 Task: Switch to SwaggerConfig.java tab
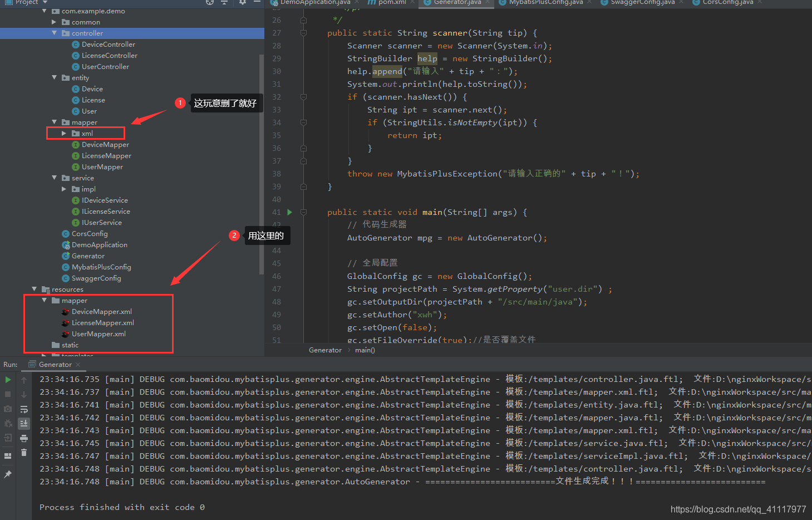[643, 2]
